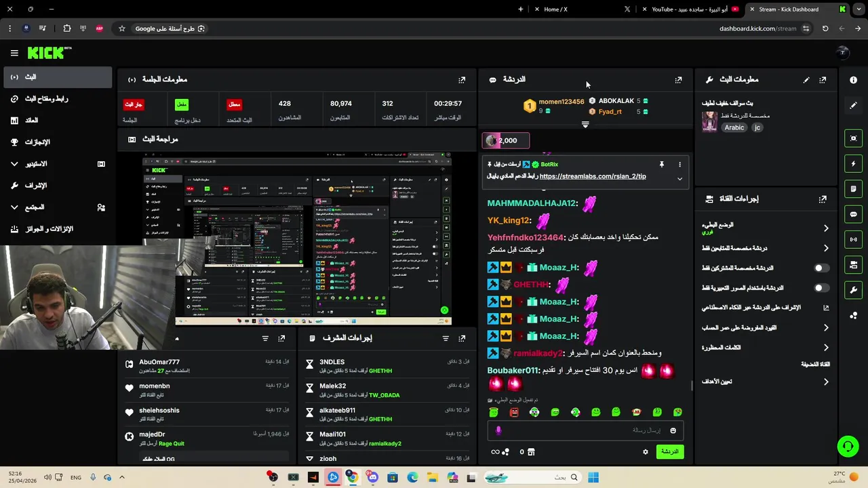868x488 pixels.
Task: Select the Stream item in sidebar
Action: click(58, 77)
